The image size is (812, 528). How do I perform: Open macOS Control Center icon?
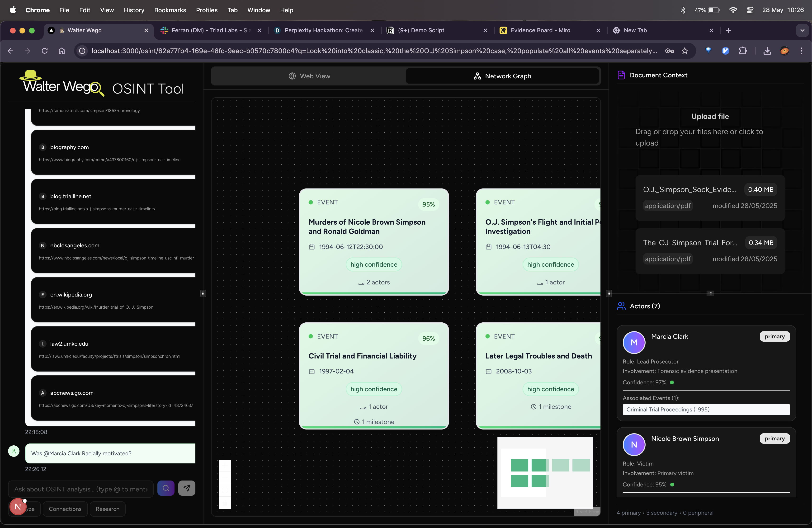coord(750,10)
